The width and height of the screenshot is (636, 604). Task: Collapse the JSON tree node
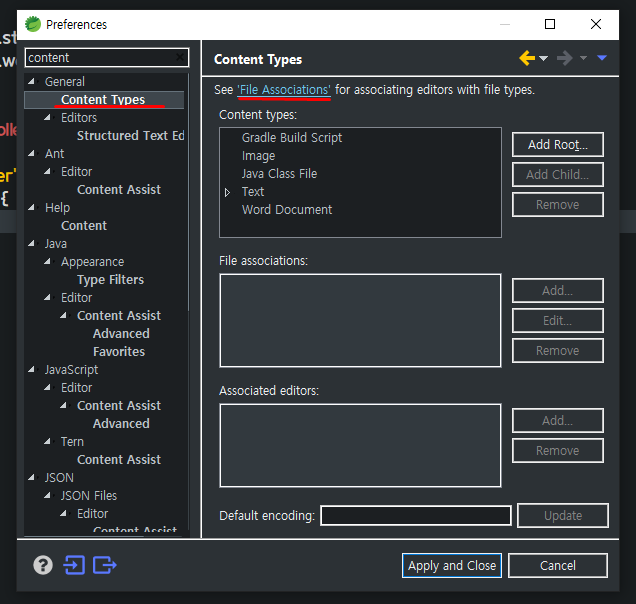[32, 477]
